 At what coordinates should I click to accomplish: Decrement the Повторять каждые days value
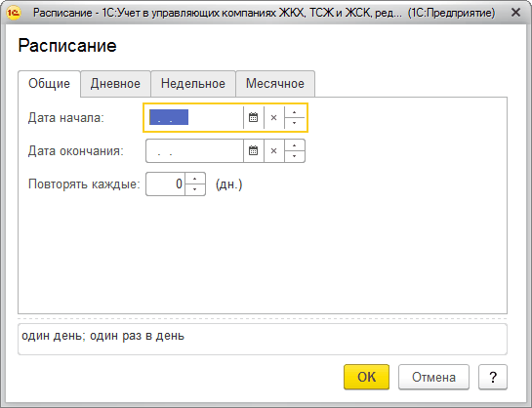pos(195,189)
